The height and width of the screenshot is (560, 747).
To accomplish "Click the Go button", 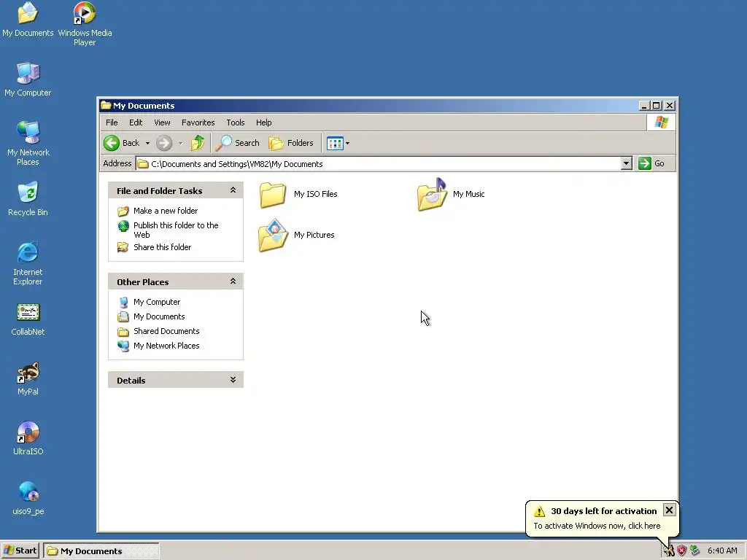I will (651, 163).
